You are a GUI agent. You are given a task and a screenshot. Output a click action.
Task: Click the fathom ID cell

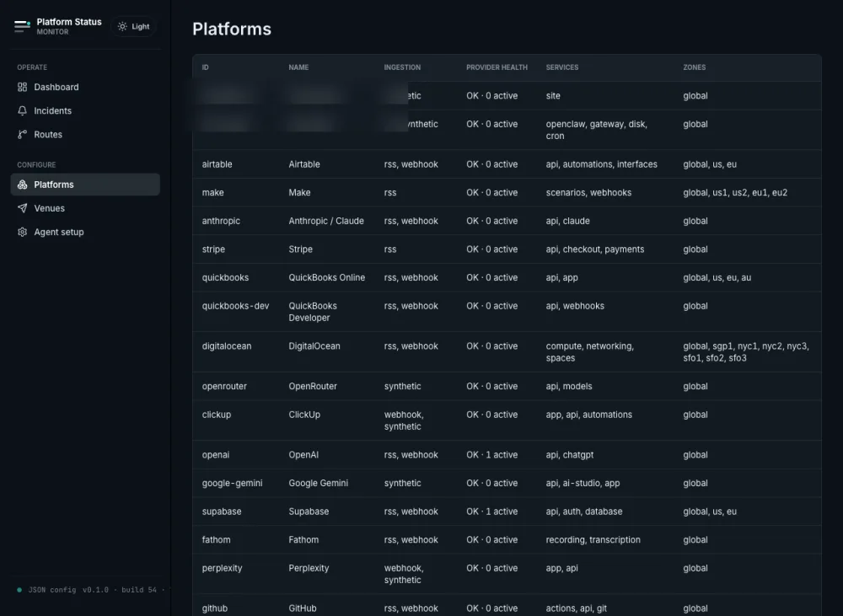(216, 539)
